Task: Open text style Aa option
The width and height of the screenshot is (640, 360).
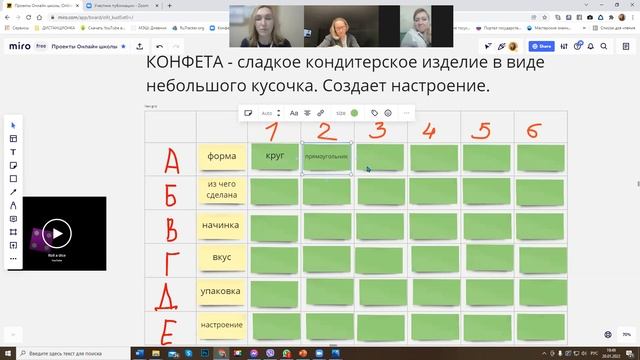Action: [x=294, y=113]
